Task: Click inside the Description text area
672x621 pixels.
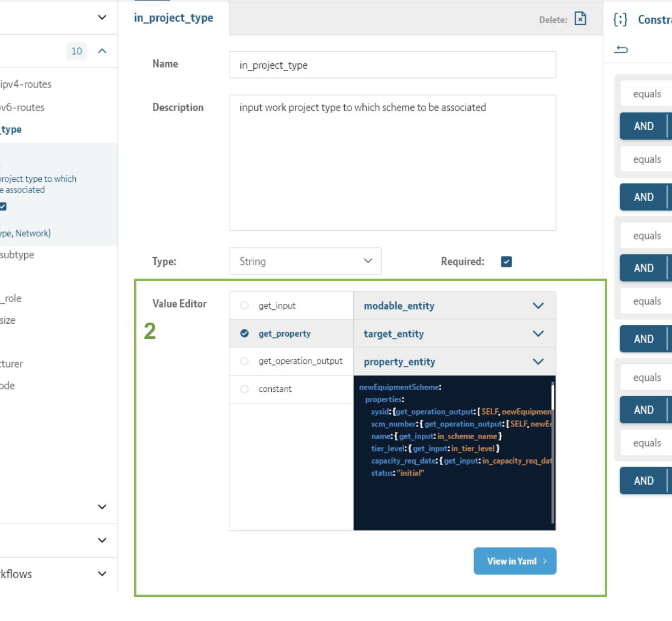Action: coord(392,163)
